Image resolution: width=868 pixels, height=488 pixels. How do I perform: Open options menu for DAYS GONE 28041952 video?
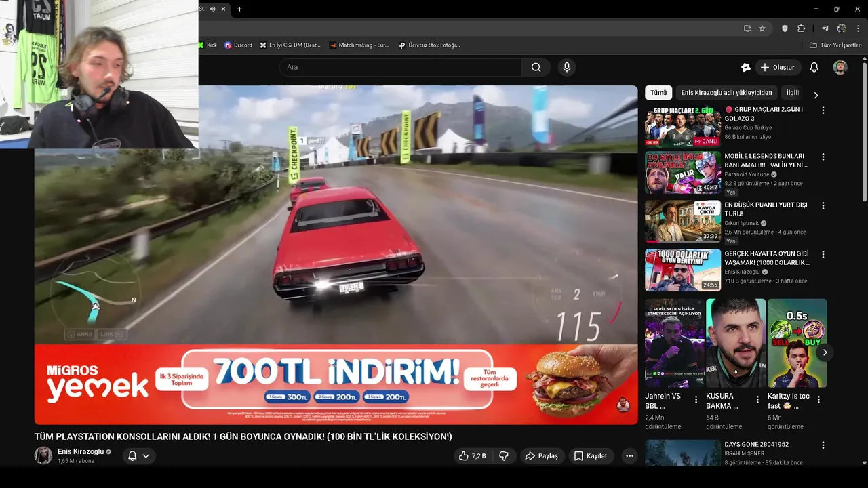(x=823, y=445)
